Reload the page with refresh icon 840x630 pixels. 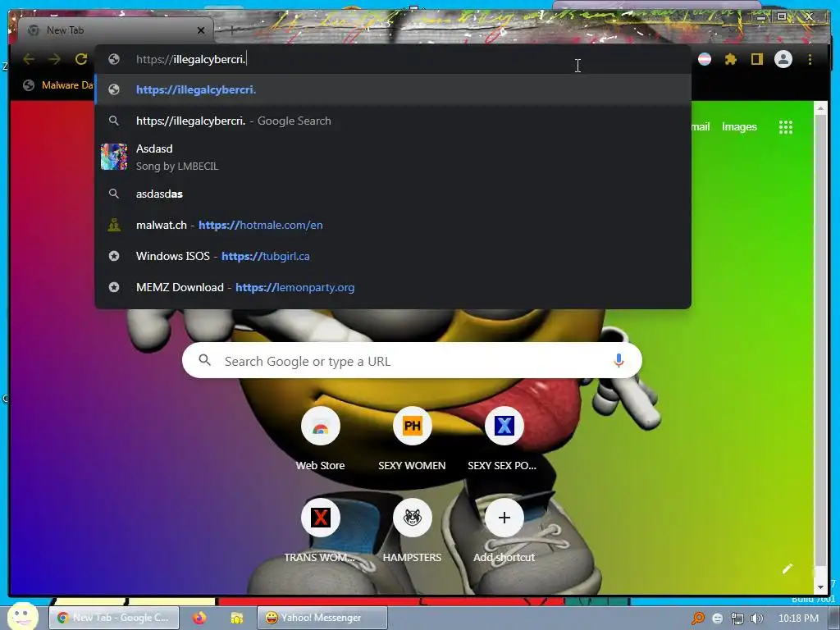pos(81,59)
